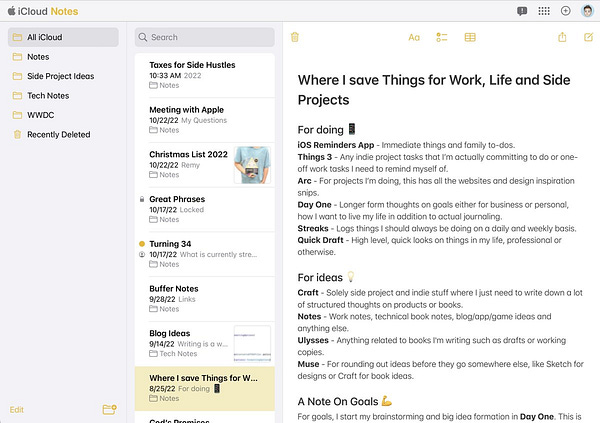
Task: Open the Notes folder in sidebar
Action: (63, 57)
